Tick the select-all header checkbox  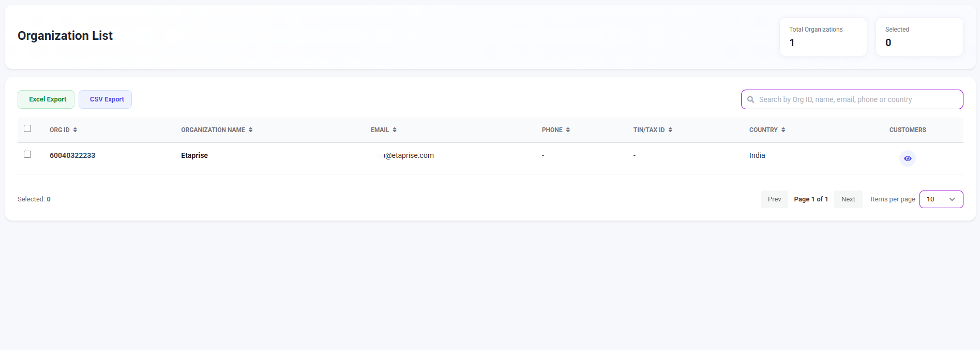point(27,128)
